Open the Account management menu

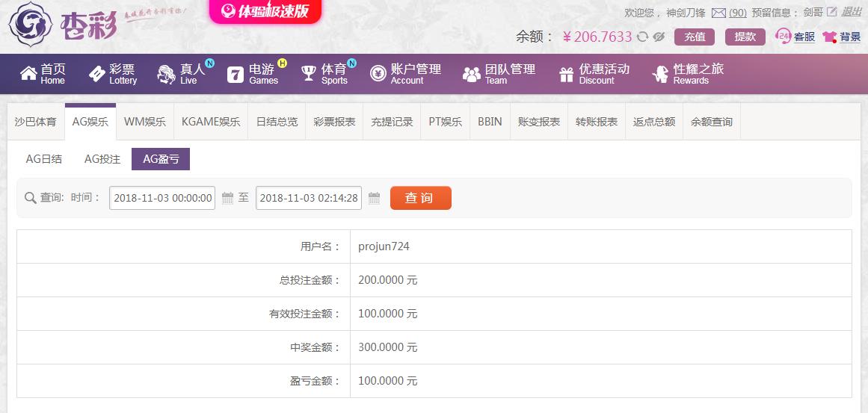pos(405,73)
